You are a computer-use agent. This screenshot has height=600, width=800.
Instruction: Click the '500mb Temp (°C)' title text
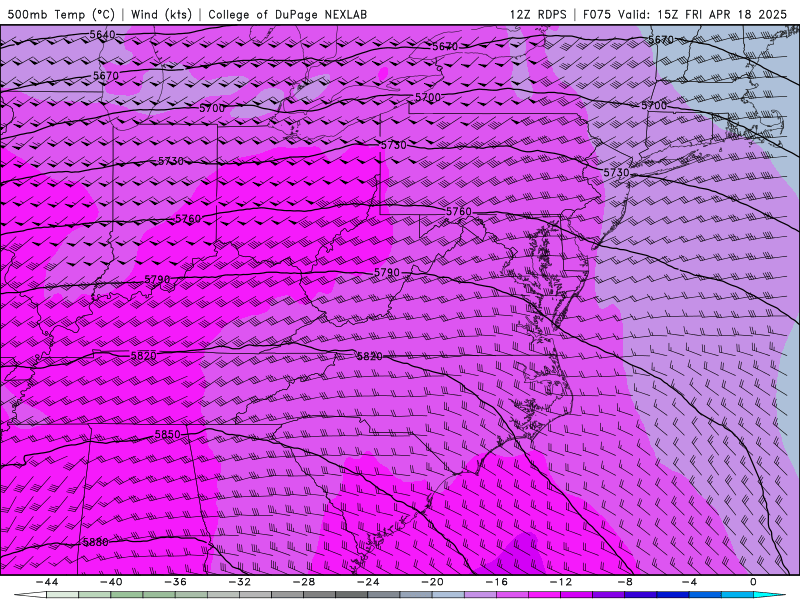point(61,14)
